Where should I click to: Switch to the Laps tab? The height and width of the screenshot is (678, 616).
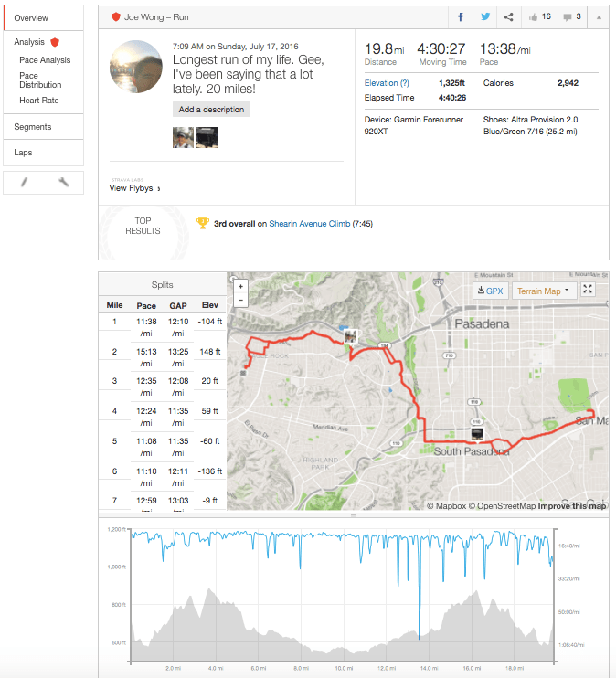click(24, 153)
